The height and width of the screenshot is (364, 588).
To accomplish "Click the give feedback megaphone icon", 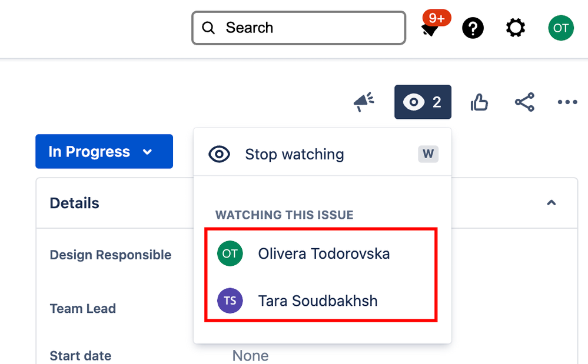I will pyautogui.click(x=364, y=102).
